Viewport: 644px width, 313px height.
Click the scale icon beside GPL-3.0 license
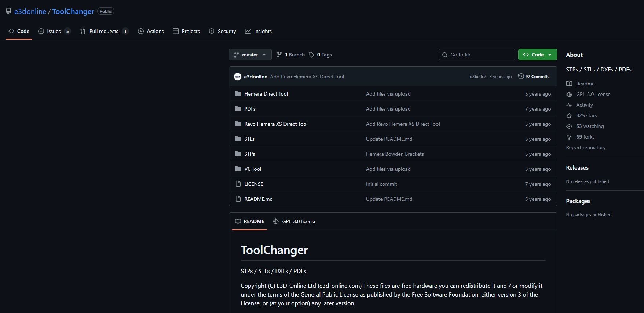click(569, 94)
